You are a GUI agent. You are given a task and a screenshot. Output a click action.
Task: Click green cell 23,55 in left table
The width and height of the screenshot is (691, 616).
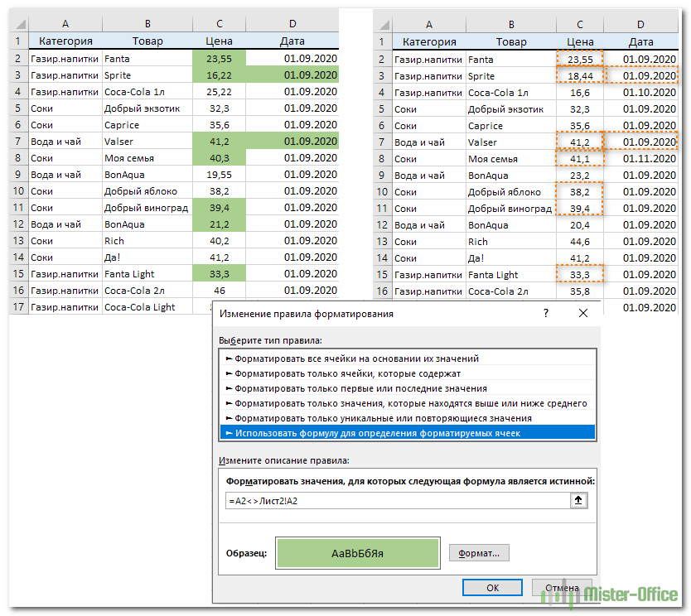coord(219,59)
